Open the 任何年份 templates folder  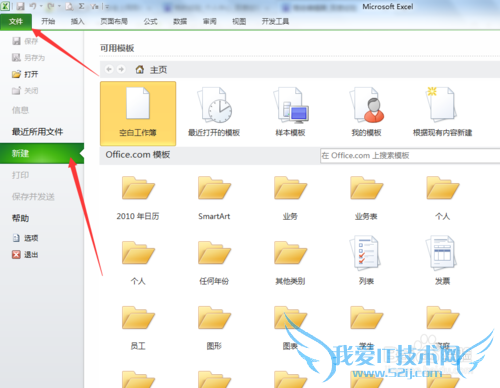click(214, 263)
